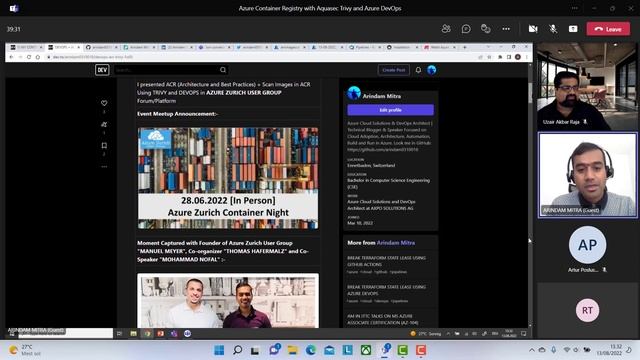Open Break Terraform State Lease GitHub Actions post
Viewport: 640px width, 360px height.
(386, 261)
